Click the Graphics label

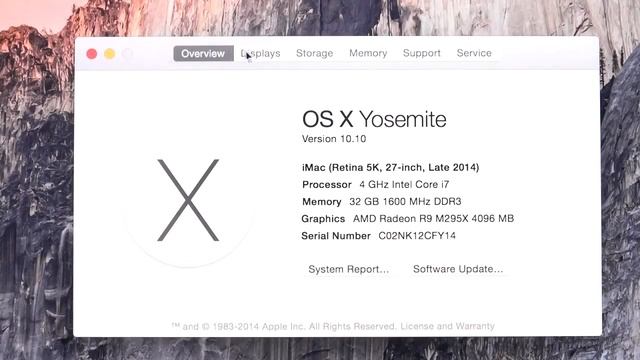pos(323,219)
